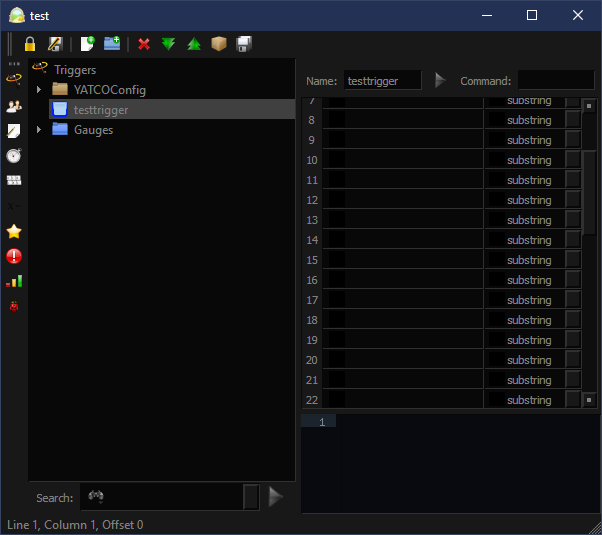The image size is (602, 535).
Task: Delete item with the red X icon
Action: point(144,44)
